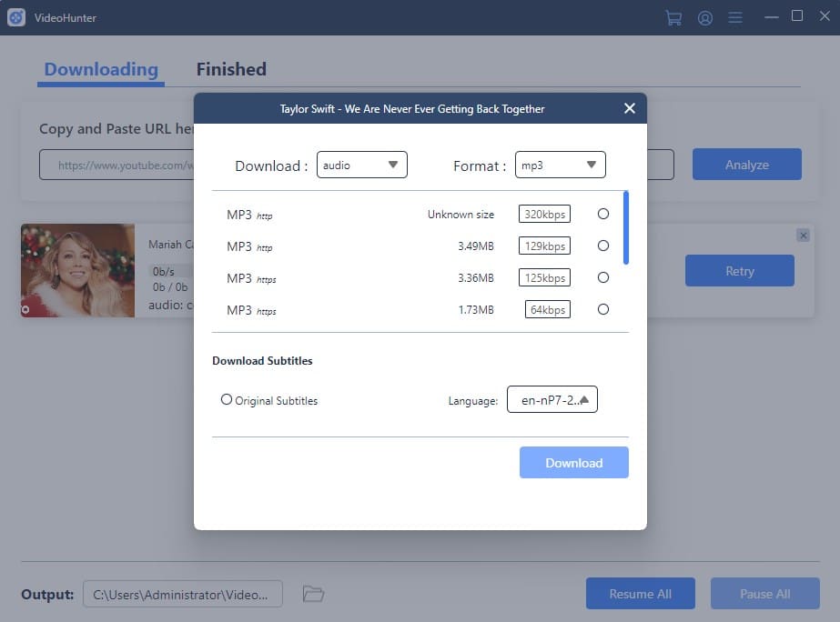Click the 3.49MB file size text
840x622 pixels.
pyautogui.click(x=476, y=246)
